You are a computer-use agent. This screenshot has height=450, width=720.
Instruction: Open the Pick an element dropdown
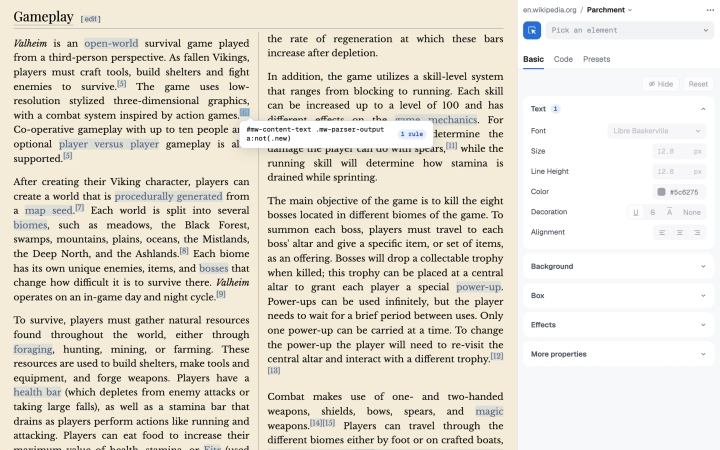pos(630,30)
